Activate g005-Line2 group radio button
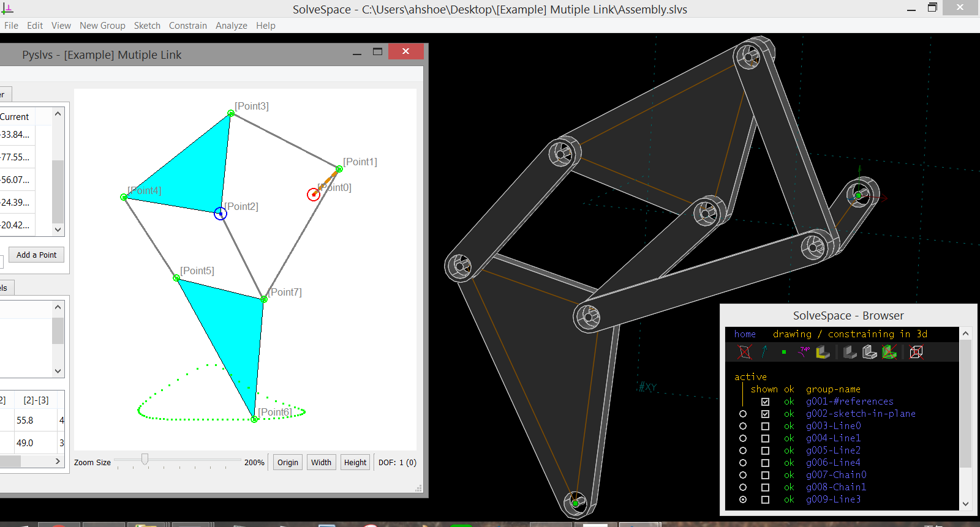The width and height of the screenshot is (980, 527). (x=743, y=450)
